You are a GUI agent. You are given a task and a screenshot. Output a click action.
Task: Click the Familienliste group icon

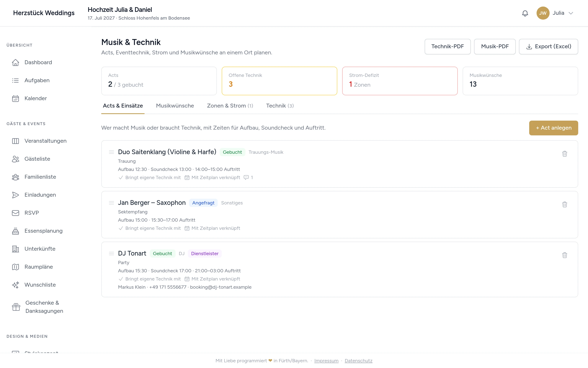pyautogui.click(x=16, y=177)
